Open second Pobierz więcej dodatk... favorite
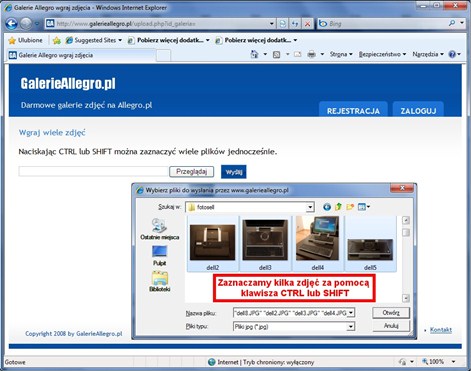 pos(256,40)
